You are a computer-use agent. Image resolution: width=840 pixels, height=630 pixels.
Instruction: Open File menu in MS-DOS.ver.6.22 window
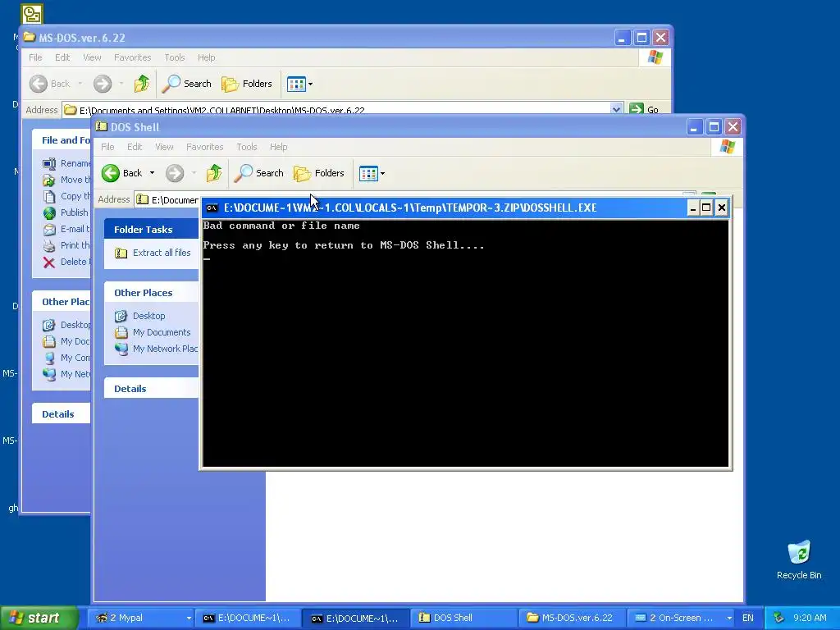tap(35, 57)
